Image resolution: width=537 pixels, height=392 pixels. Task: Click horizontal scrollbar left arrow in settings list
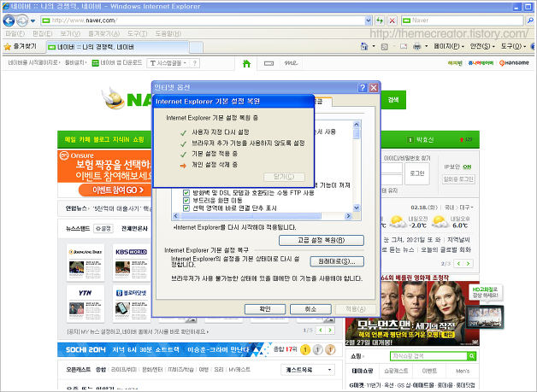coord(176,216)
